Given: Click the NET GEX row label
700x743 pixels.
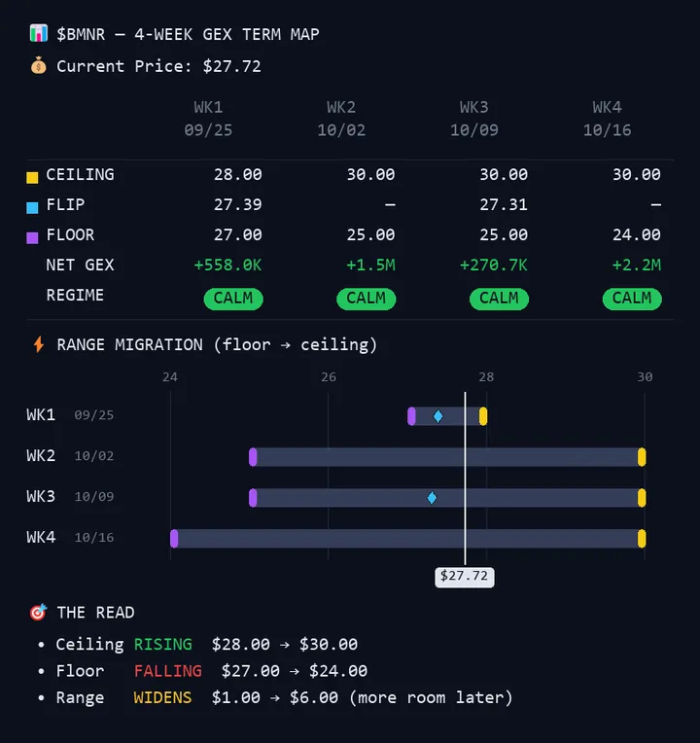Looking at the screenshot, I should click(80, 265).
